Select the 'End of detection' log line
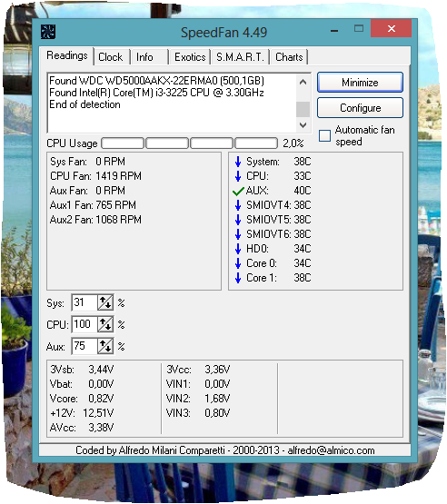 pyautogui.click(x=84, y=104)
